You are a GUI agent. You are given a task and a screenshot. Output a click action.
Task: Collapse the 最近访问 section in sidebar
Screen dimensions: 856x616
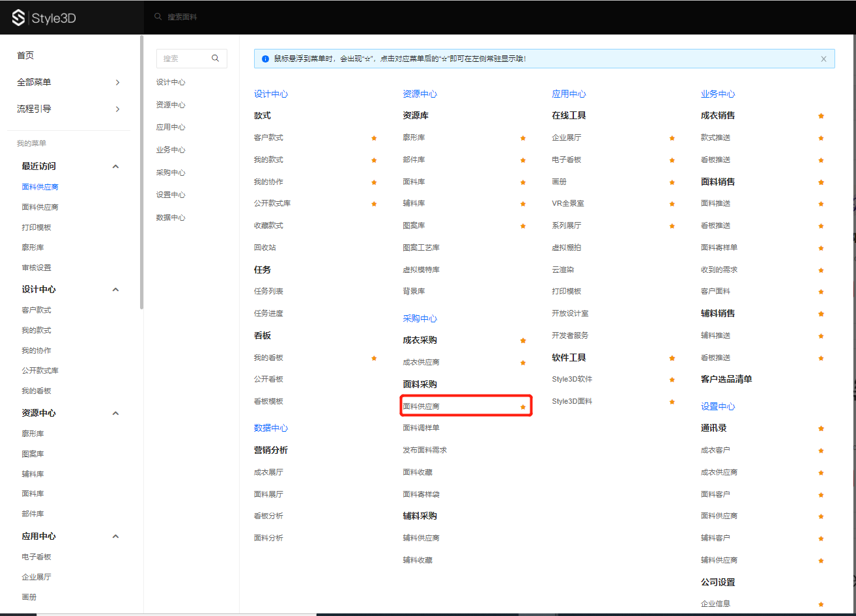click(x=115, y=167)
